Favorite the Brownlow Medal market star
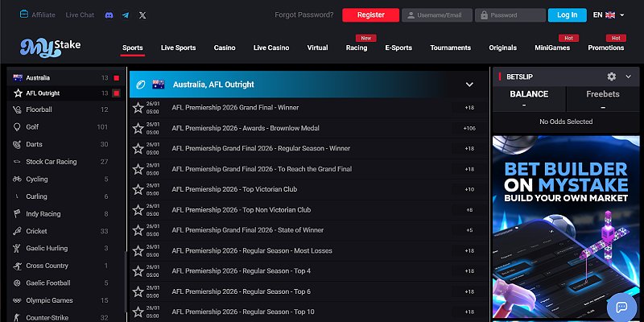This screenshot has height=322, width=644. [138, 128]
